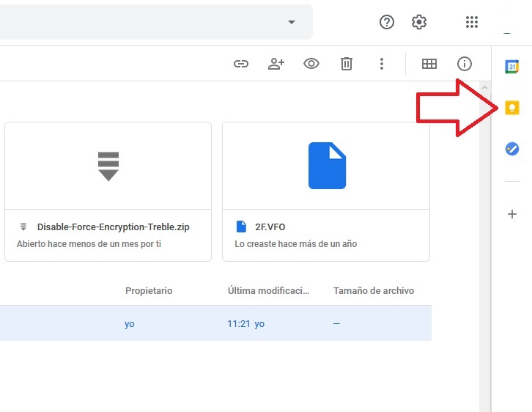Preview the file with the eye icon

pyautogui.click(x=311, y=64)
